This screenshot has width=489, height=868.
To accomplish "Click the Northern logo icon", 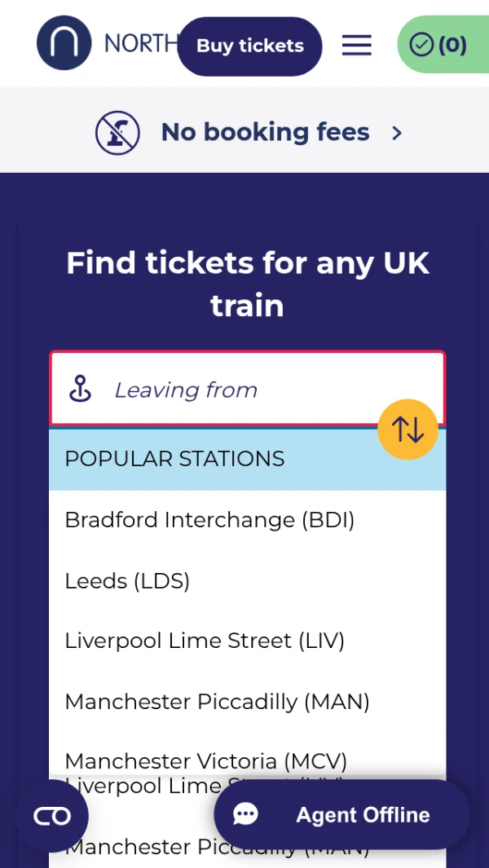I will (x=64, y=43).
